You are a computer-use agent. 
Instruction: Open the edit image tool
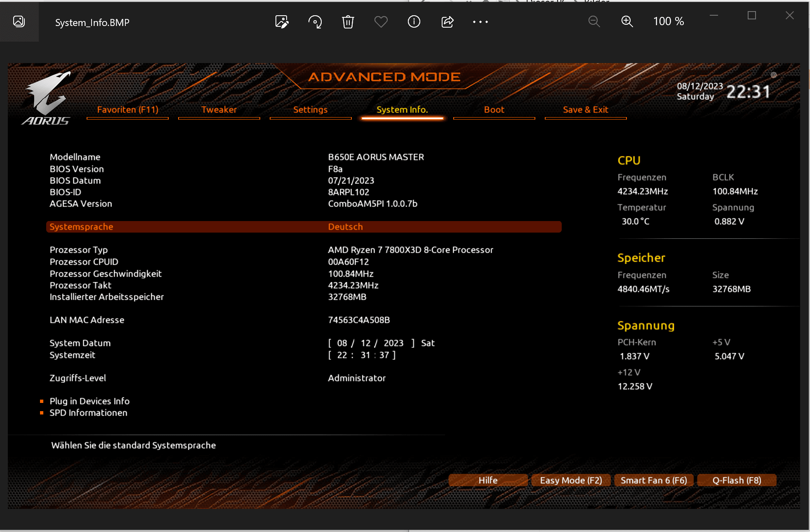point(282,21)
